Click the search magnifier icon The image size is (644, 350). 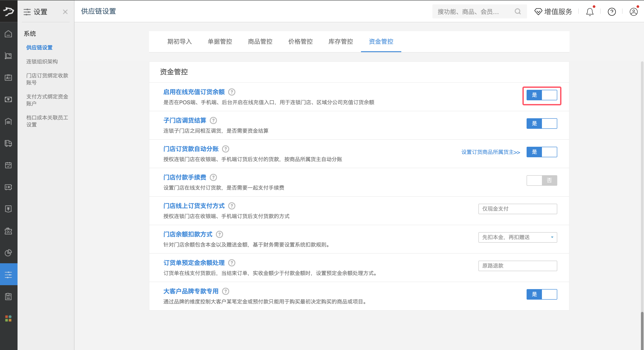(x=518, y=12)
